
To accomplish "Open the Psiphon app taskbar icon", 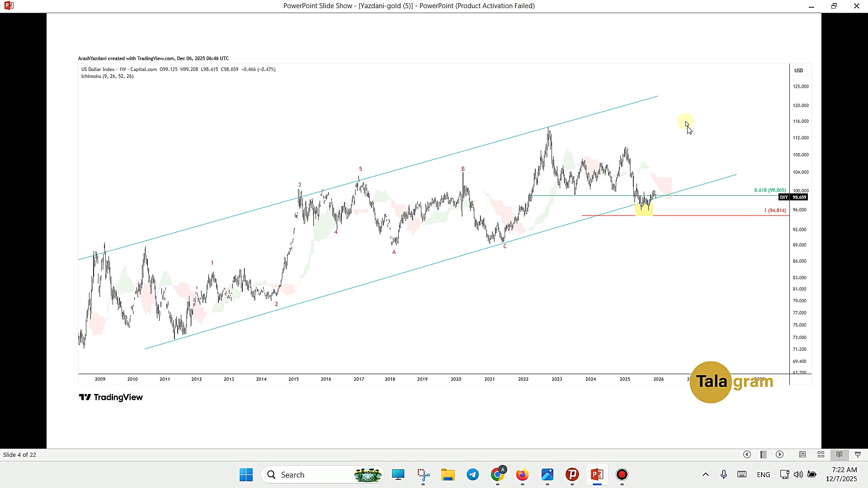I will (572, 474).
